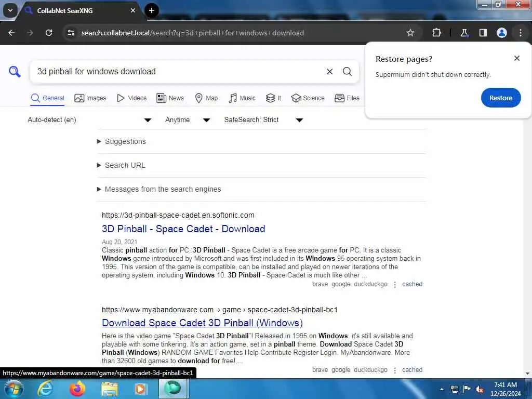Open network icon in system tray
The width and height of the screenshot is (532, 399).
[455, 390]
